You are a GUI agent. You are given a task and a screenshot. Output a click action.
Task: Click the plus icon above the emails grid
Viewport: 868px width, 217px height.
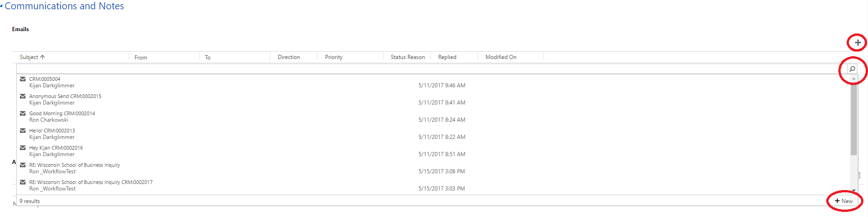coord(857,43)
